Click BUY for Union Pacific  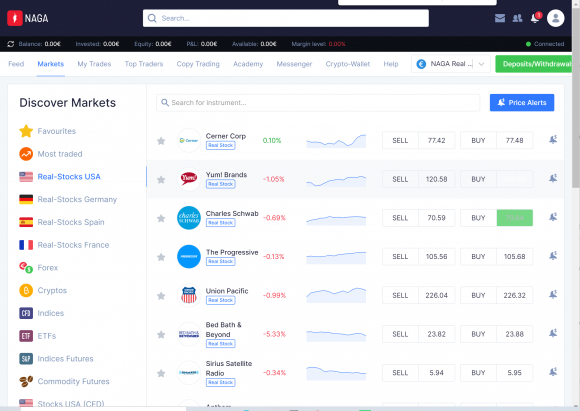coord(478,296)
